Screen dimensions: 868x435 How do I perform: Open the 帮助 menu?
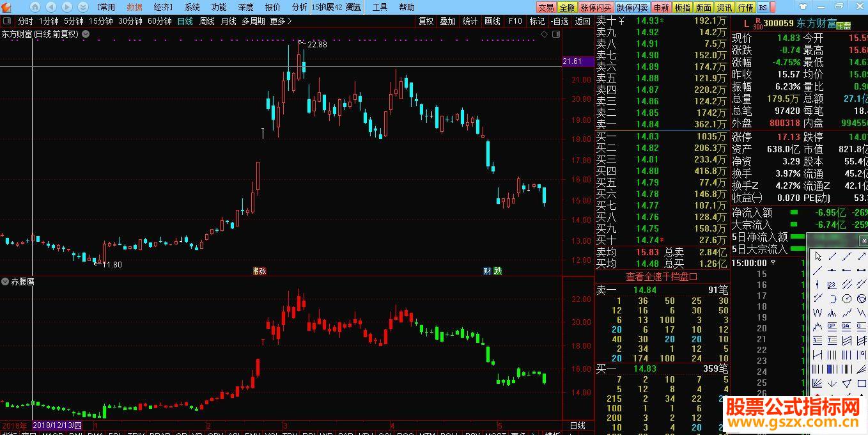tap(407, 8)
